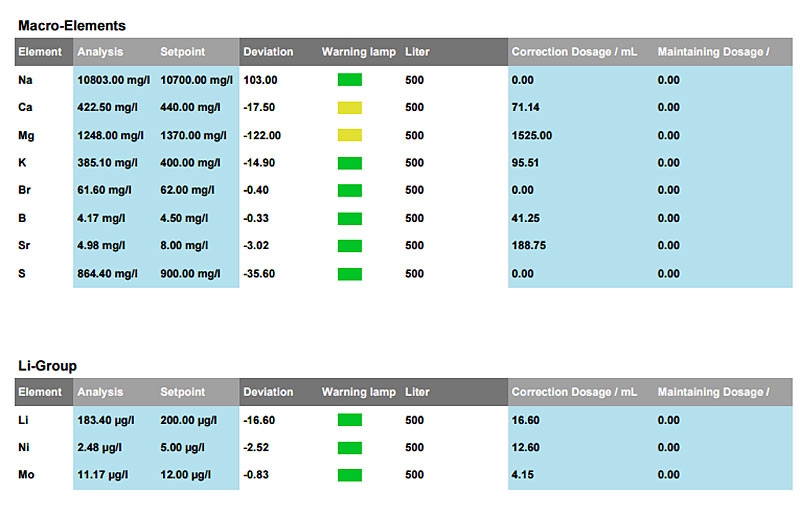Click the Macro-Elements Setpoint column header
The height and width of the screenshot is (515, 800).
coord(183,52)
